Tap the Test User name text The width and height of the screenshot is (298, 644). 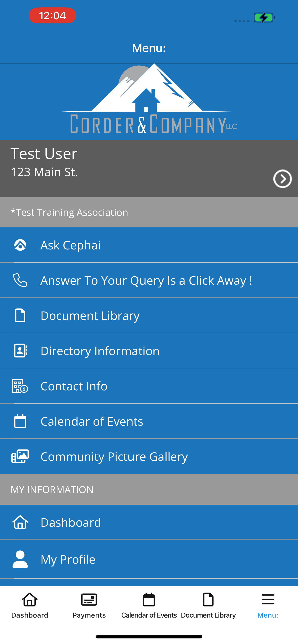coord(44,153)
